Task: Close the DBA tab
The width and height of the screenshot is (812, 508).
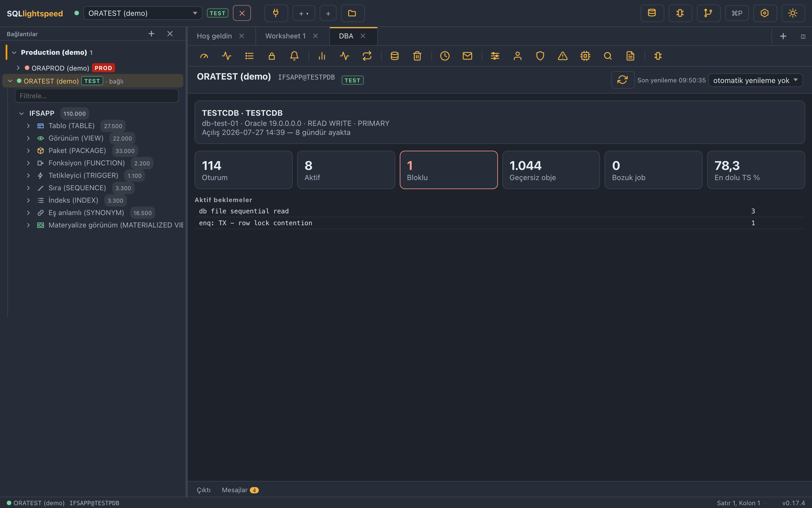Action: click(363, 36)
